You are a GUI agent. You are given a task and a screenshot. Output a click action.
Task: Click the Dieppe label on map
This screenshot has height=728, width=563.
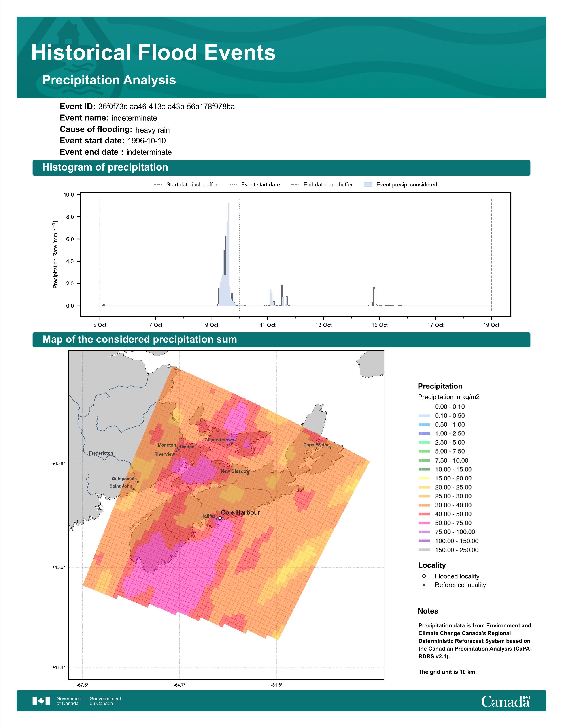187,447
